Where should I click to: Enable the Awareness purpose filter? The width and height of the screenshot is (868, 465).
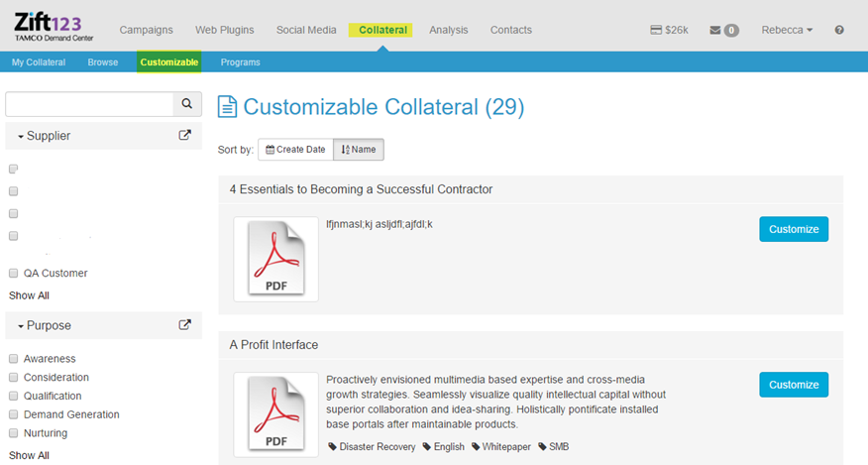click(x=14, y=359)
